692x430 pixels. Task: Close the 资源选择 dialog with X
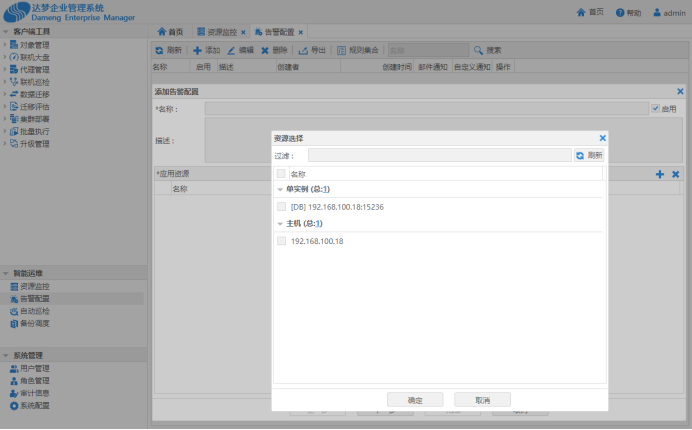(602, 138)
